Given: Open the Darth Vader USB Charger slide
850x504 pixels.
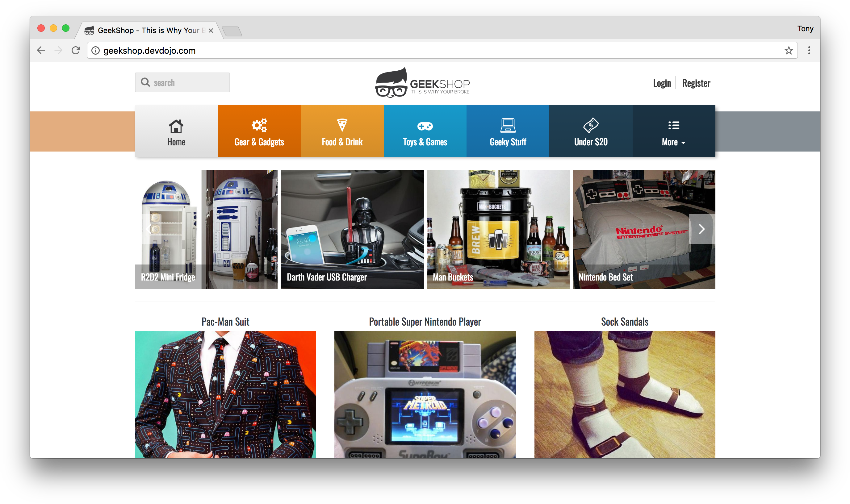Looking at the screenshot, I should [x=352, y=230].
